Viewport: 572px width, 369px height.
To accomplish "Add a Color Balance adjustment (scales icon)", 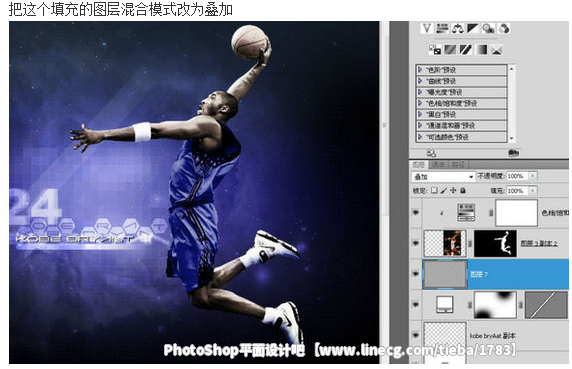I will click(457, 28).
